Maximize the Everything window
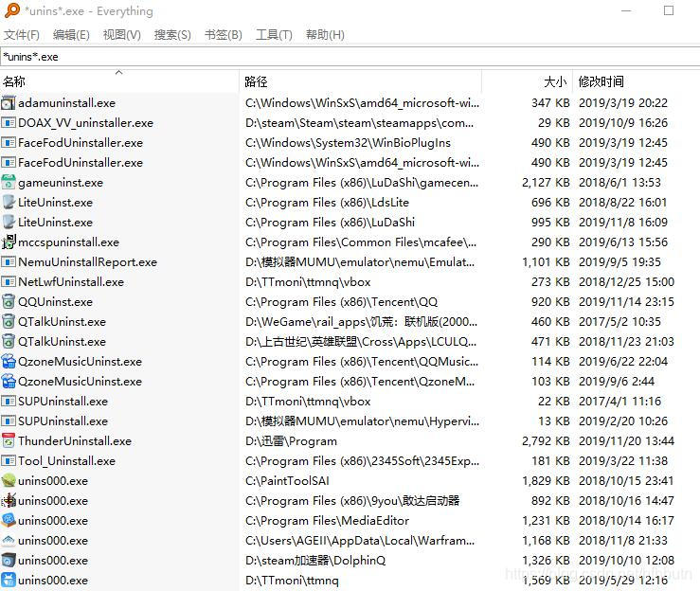Screen dimensions: 700x591 669,10
